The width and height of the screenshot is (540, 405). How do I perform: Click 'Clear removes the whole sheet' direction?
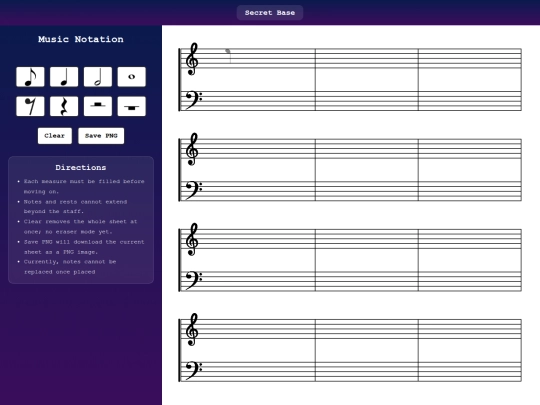[81, 227]
